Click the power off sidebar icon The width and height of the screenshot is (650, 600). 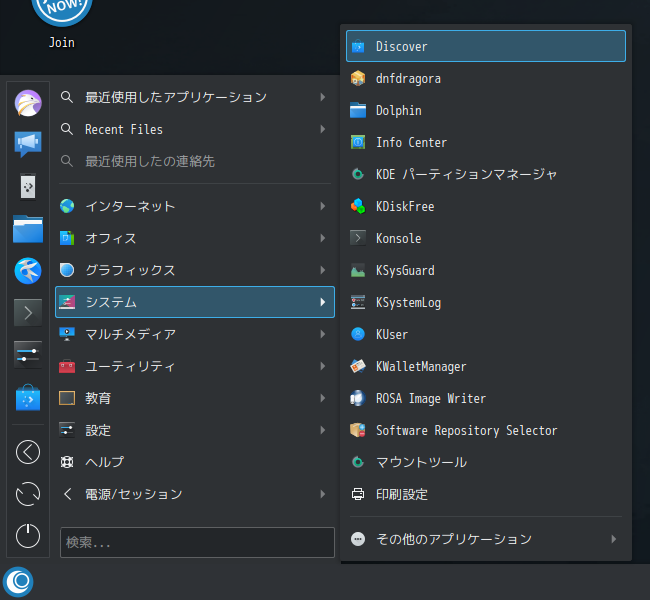(x=28, y=536)
